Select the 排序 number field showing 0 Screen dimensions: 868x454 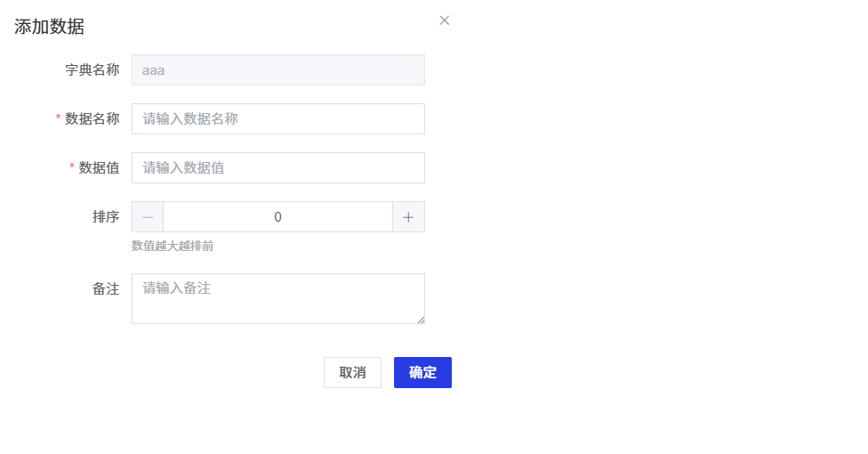(x=277, y=217)
